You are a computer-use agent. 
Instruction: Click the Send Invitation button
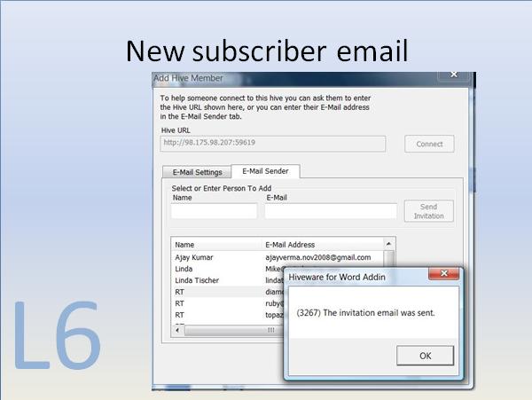[429, 211]
